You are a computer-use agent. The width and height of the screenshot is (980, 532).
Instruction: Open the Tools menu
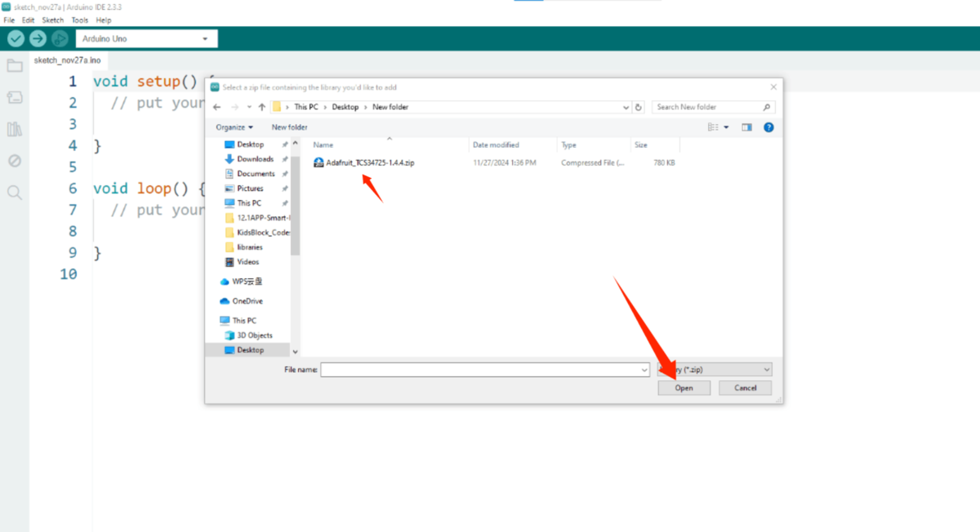pos(79,20)
